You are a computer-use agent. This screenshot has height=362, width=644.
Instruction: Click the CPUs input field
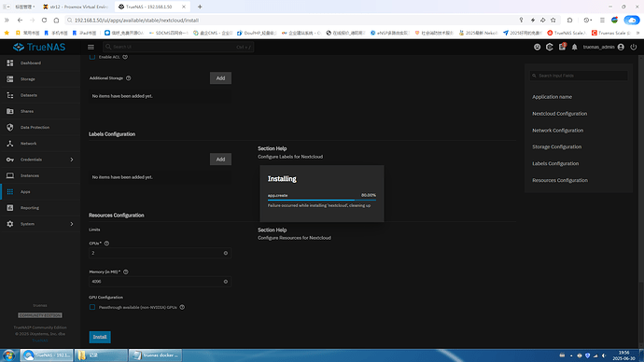tap(160, 253)
